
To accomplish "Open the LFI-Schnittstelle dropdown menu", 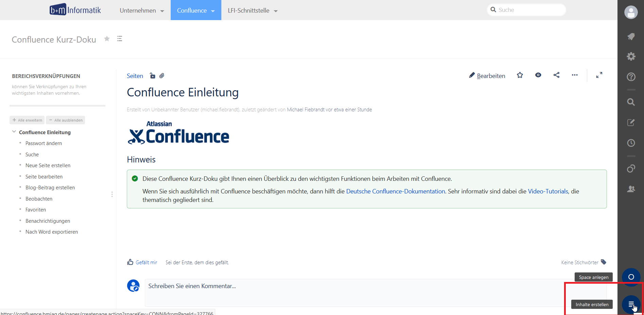I will pos(253,11).
